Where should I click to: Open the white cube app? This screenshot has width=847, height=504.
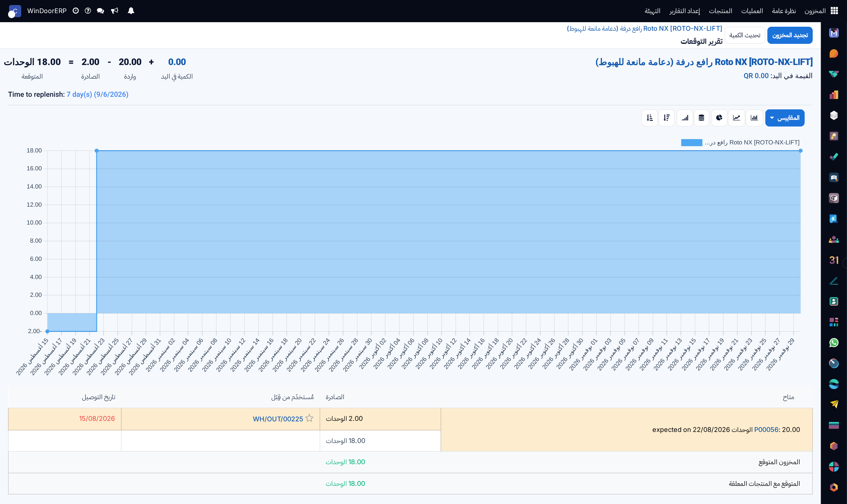[x=833, y=115]
